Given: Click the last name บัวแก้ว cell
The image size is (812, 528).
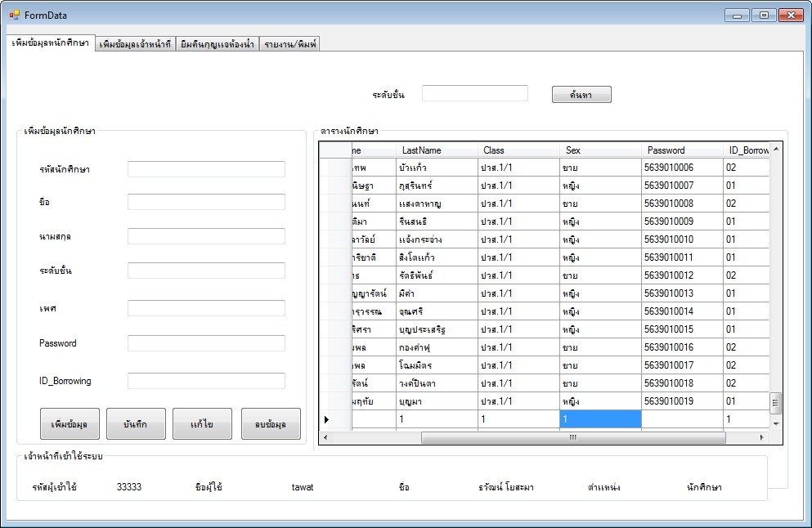Looking at the screenshot, I should [437, 168].
